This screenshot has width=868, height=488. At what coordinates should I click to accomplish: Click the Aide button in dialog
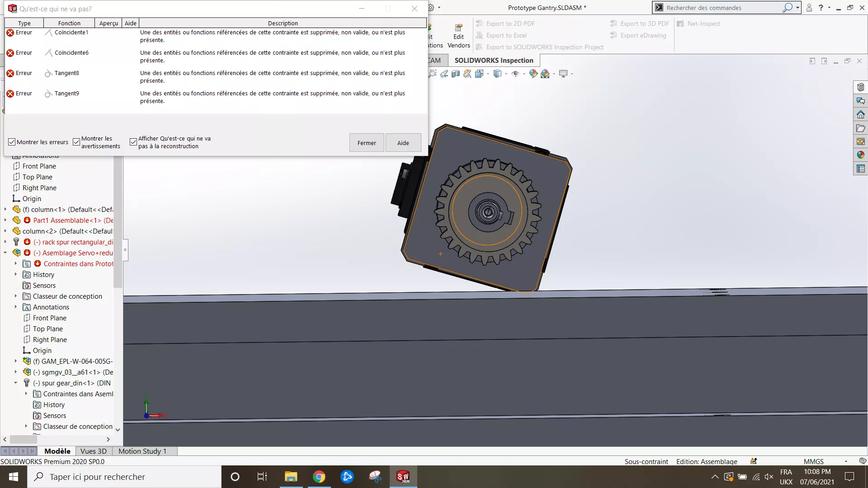coord(403,143)
